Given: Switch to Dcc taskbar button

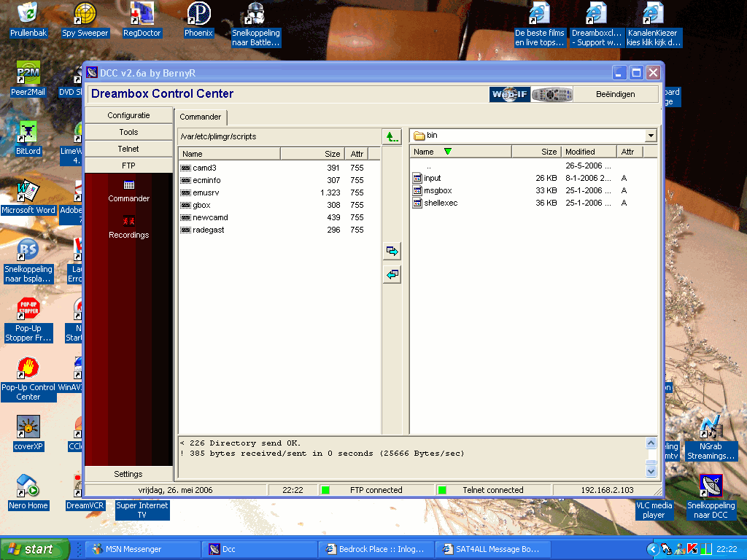Looking at the screenshot, I should [x=259, y=549].
